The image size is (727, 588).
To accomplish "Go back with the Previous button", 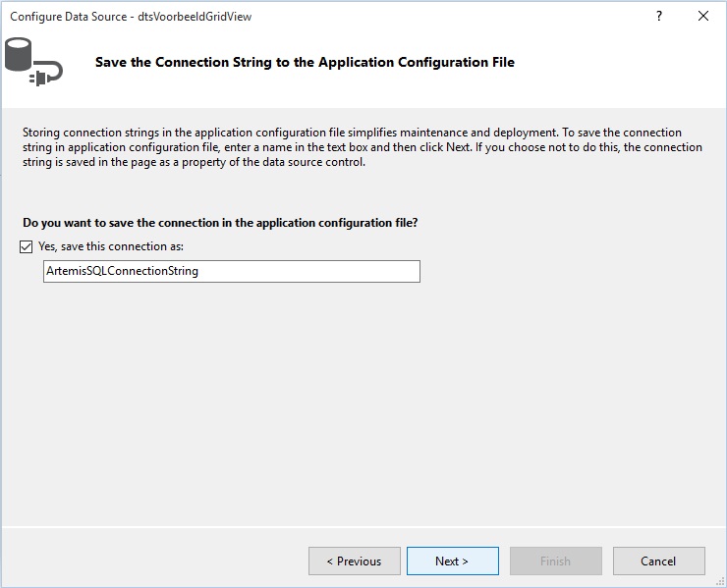I will point(355,561).
